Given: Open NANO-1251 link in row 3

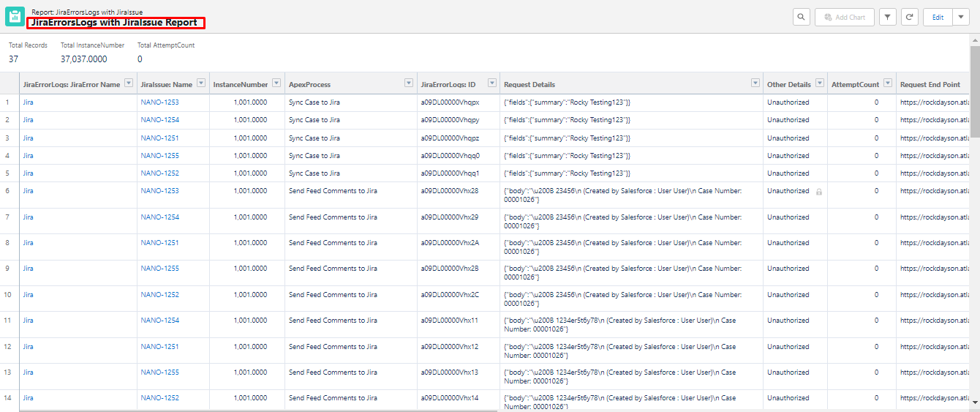Looking at the screenshot, I should (x=159, y=138).
